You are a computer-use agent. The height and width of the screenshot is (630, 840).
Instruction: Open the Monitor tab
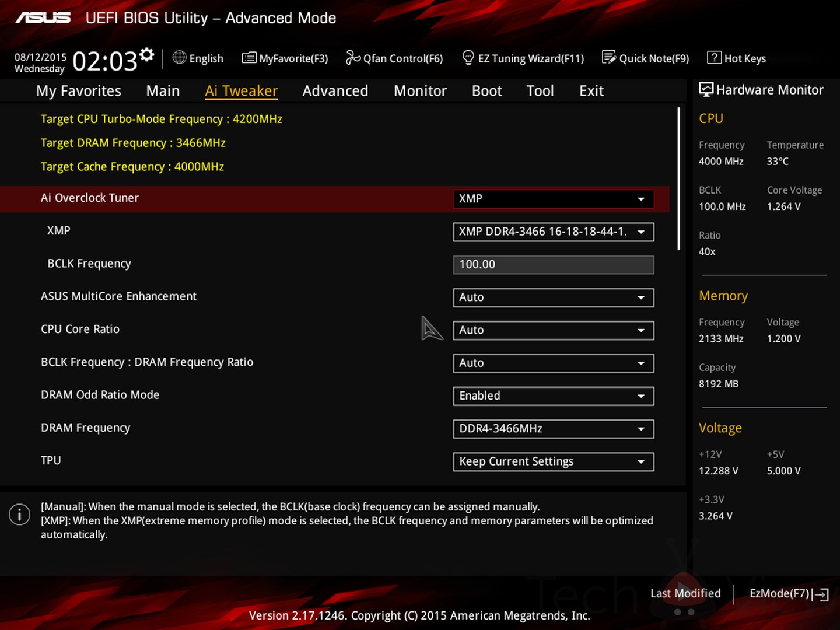coord(420,91)
